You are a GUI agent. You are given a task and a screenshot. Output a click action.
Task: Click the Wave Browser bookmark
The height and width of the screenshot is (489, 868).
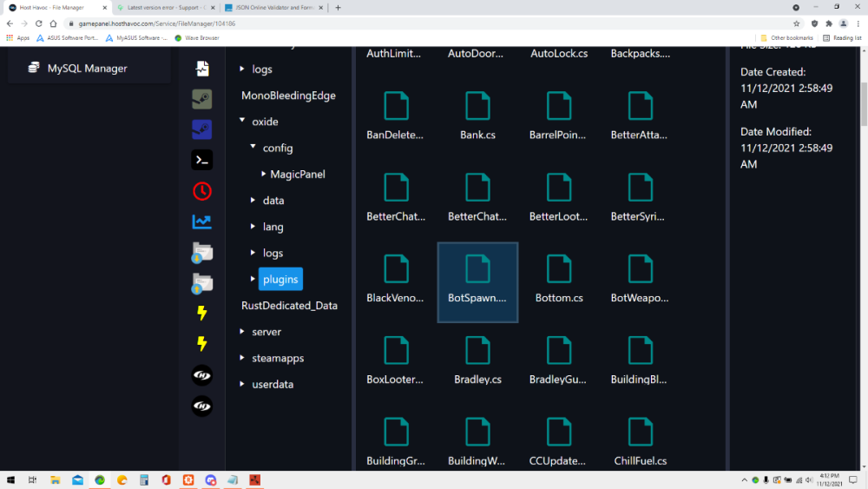201,38
